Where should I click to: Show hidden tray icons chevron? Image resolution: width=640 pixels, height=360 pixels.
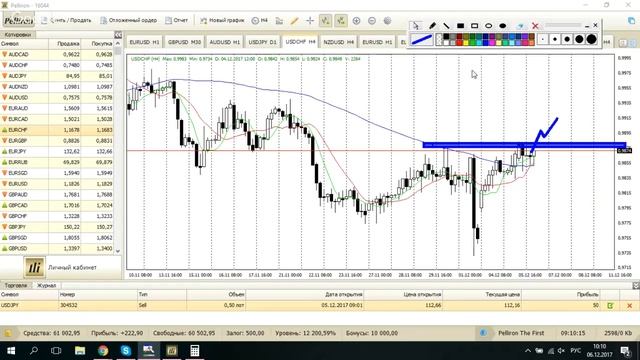click(528, 351)
